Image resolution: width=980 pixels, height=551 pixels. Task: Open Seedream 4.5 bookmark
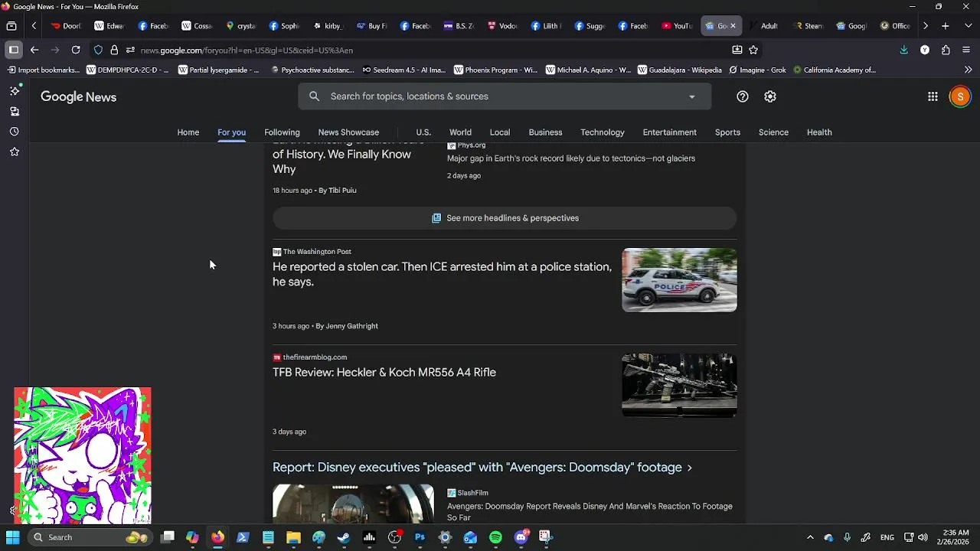[x=404, y=70]
